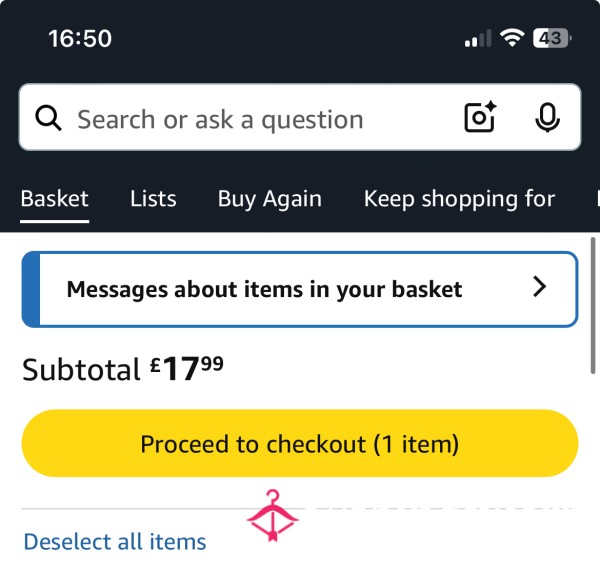Tap the Wi-Fi status icon

[512, 38]
